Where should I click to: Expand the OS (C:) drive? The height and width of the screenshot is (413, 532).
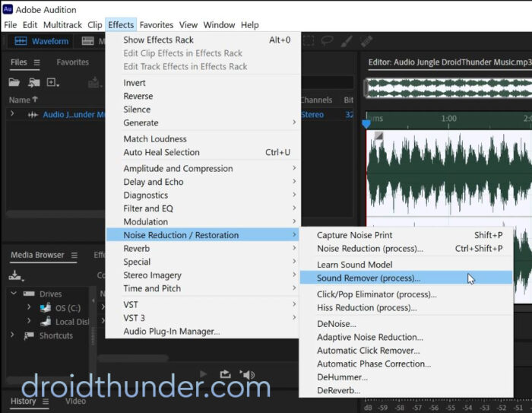(x=29, y=307)
